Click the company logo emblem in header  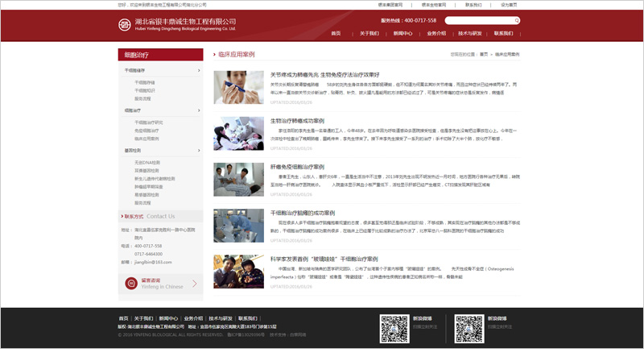(124, 23)
